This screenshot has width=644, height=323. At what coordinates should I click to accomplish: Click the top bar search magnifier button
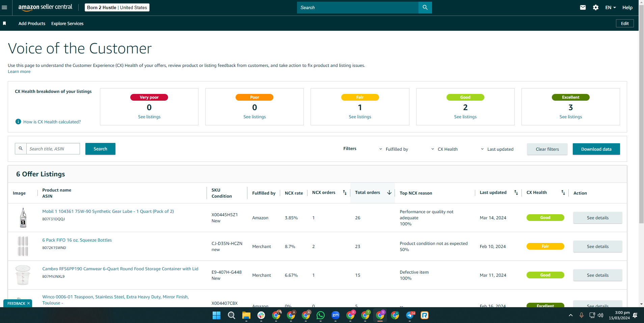click(425, 7)
